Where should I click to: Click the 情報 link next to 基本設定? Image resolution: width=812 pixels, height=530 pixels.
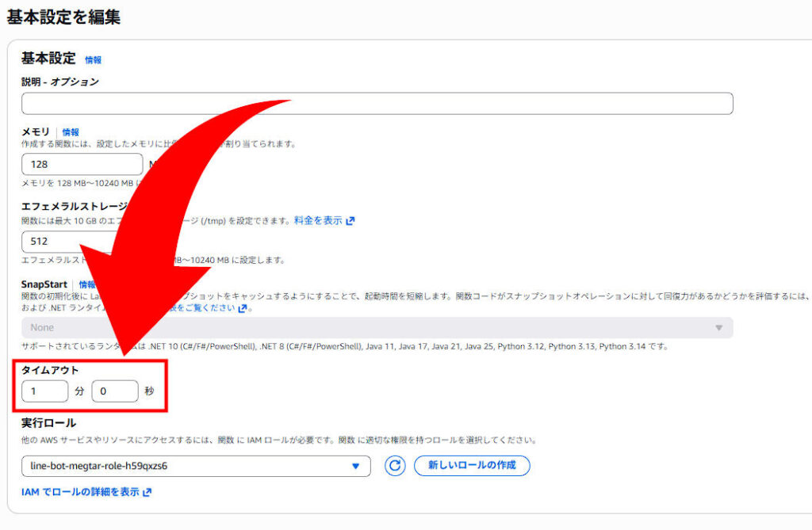coord(93,59)
